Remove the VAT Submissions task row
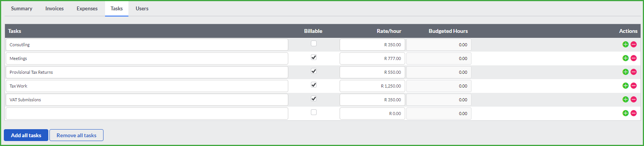Screen dimensions: 644x146 (634, 99)
